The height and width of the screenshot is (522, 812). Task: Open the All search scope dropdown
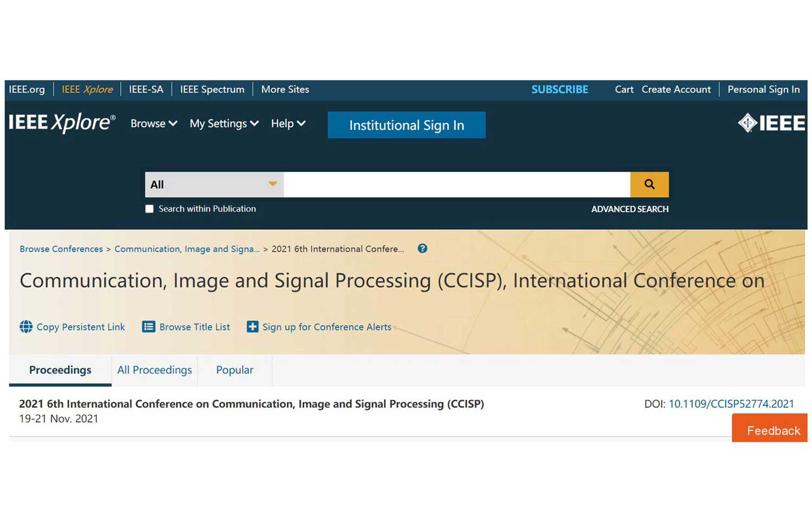[214, 184]
